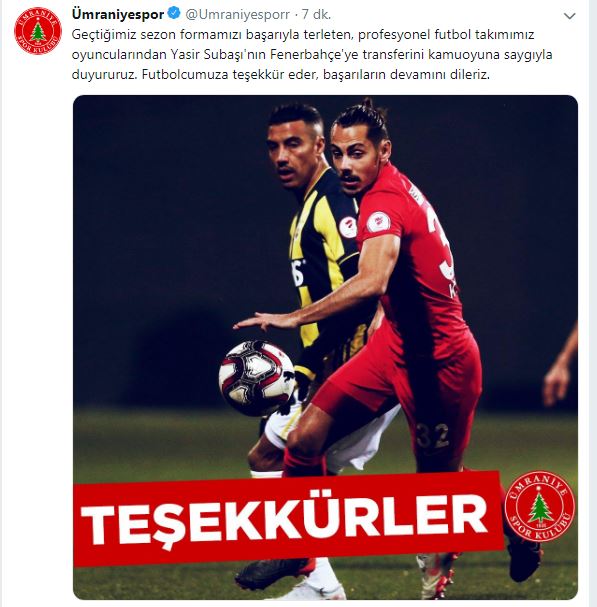Open the Ümraniyespor display name link

click(118, 15)
